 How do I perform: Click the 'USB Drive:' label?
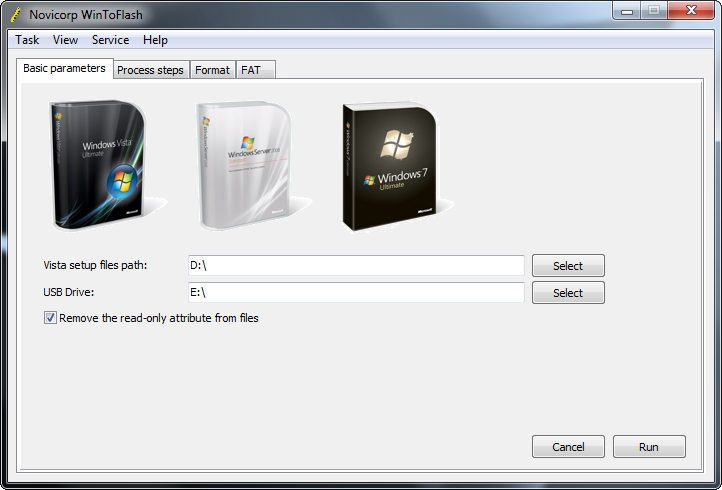pos(69,292)
